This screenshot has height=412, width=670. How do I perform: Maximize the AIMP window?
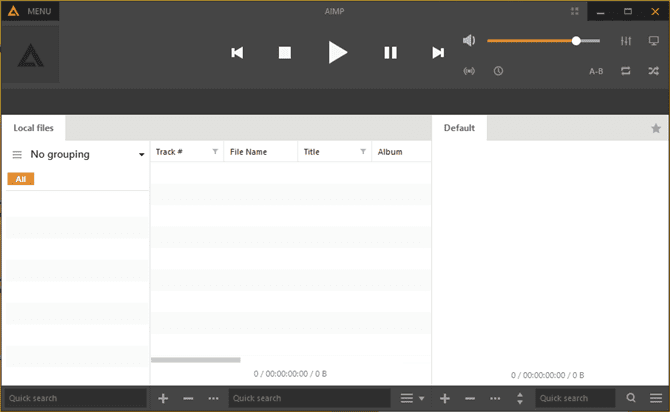pos(628,12)
